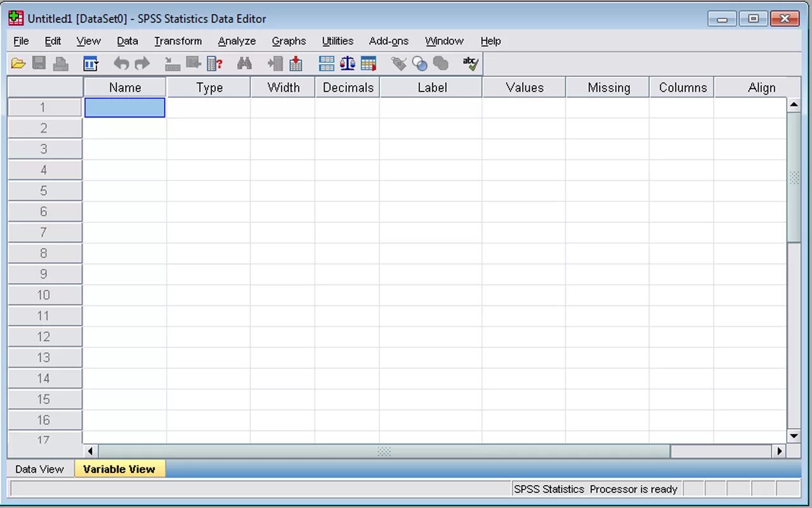Click the vertical scrollbar down arrow
Screen dimensions: 812x508
click(794, 436)
